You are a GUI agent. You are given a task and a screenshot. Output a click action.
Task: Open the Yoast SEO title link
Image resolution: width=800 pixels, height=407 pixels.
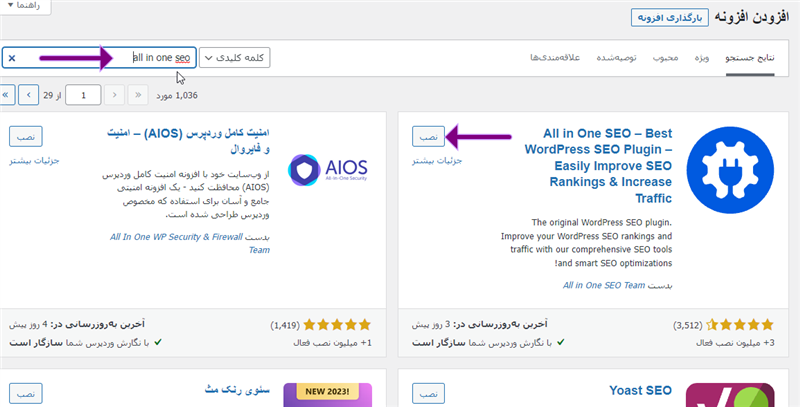click(640, 391)
